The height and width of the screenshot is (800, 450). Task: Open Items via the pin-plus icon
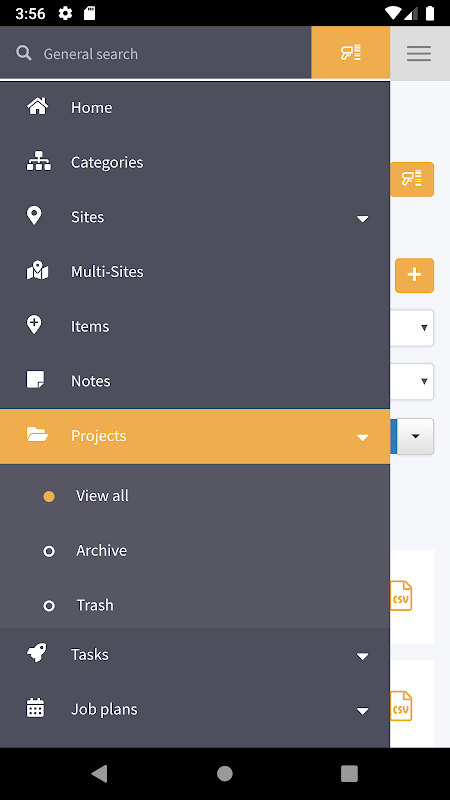click(34, 325)
